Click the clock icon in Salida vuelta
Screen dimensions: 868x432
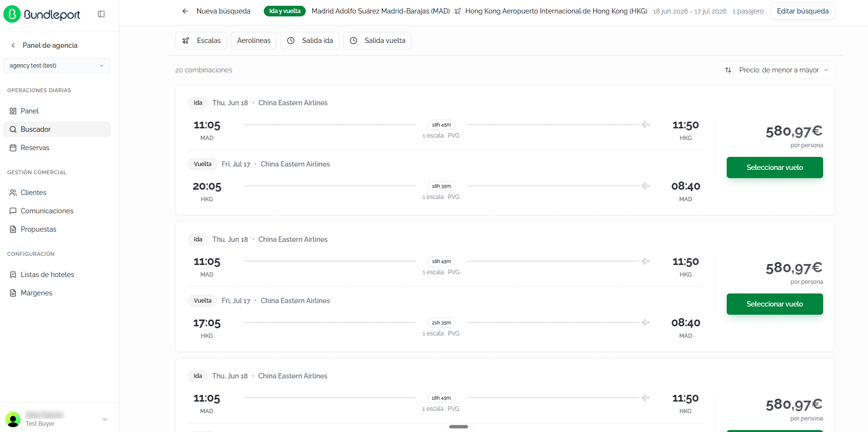tap(353, 41)
